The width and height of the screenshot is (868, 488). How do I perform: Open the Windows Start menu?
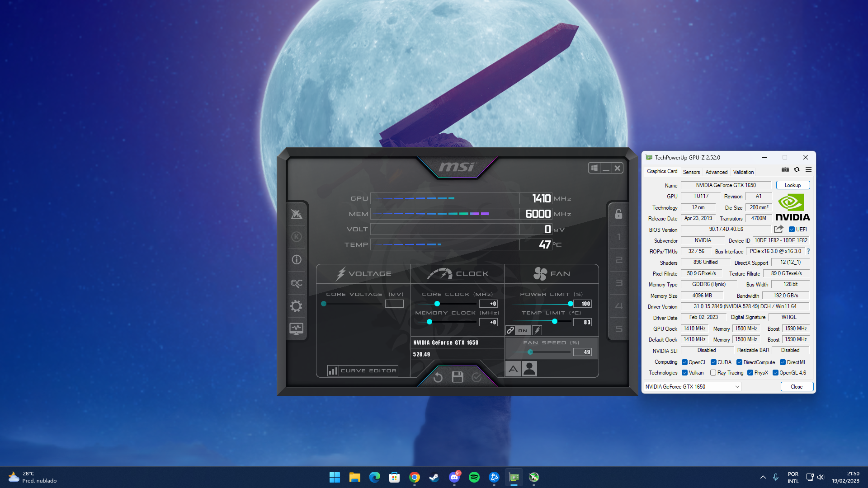click(335, 477)
